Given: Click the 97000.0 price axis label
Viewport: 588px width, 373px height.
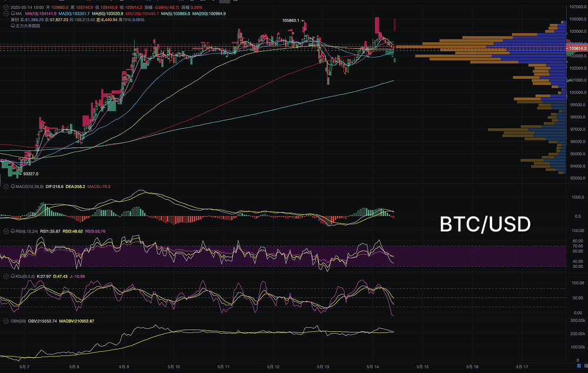Looking at the screenshot, I should (x=578, y=129).
